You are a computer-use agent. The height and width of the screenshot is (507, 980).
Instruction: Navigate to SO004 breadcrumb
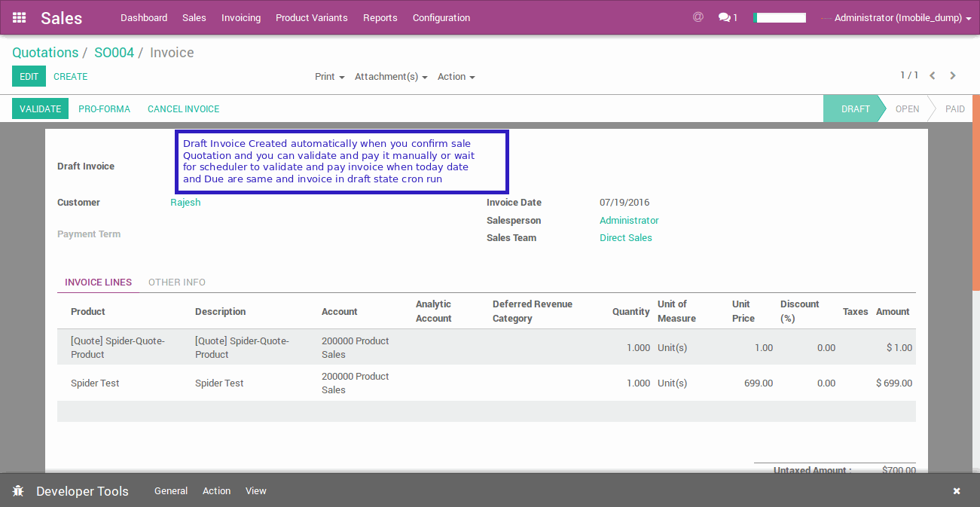point(114,53)
